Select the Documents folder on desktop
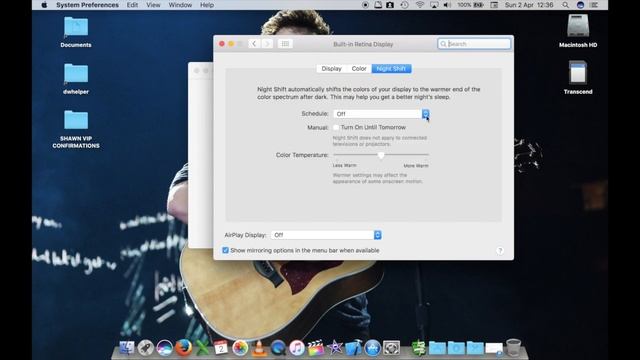The width and height of the screenshot is (640, 360). click(76, 32)
